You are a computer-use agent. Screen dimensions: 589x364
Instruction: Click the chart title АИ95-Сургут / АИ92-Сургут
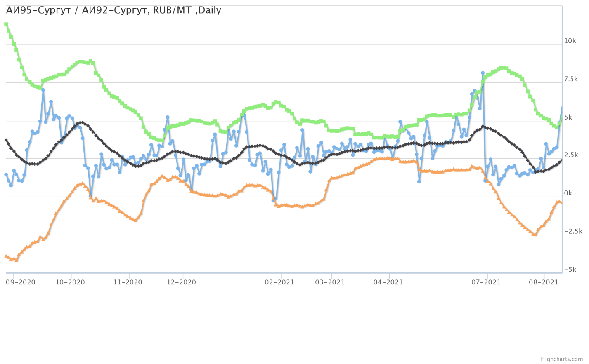click(x=114, y=10)
